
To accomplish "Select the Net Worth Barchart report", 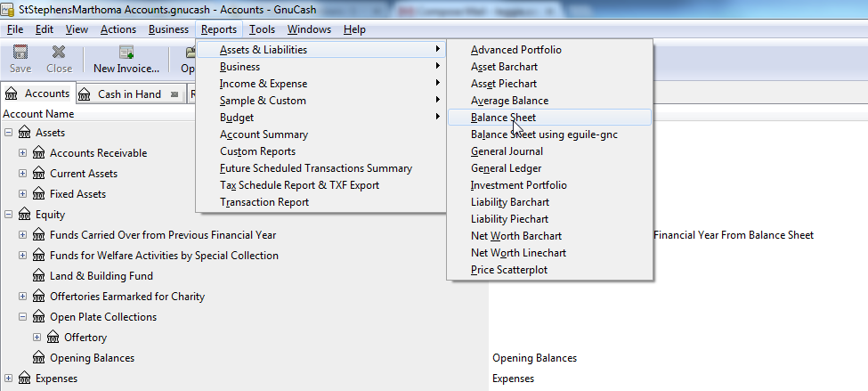I will pos(549,236).
